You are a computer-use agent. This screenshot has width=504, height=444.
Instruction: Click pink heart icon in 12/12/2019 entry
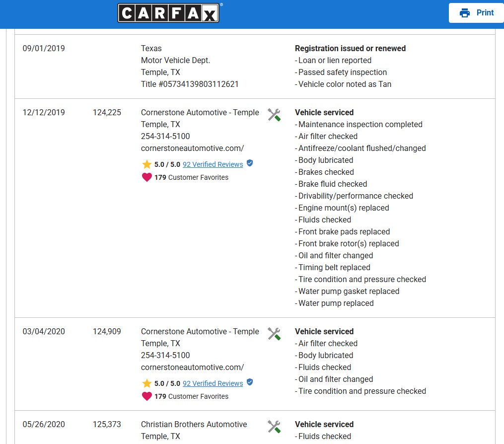[147, 177]
